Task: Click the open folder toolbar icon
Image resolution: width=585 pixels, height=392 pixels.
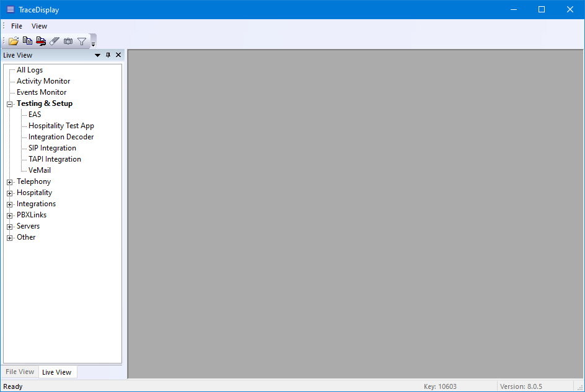Action: pyautogui.click(x=14, y=41)
